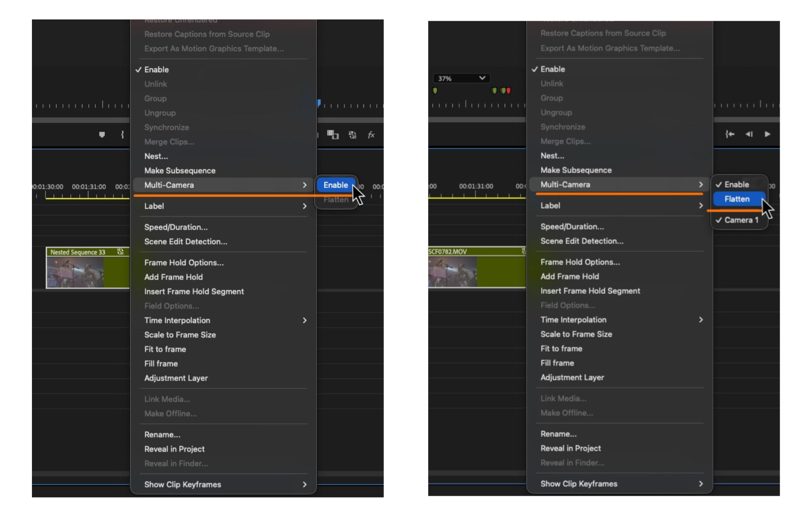Click the Go to In Point icon
812x516 pixels.
coord(731,135)
